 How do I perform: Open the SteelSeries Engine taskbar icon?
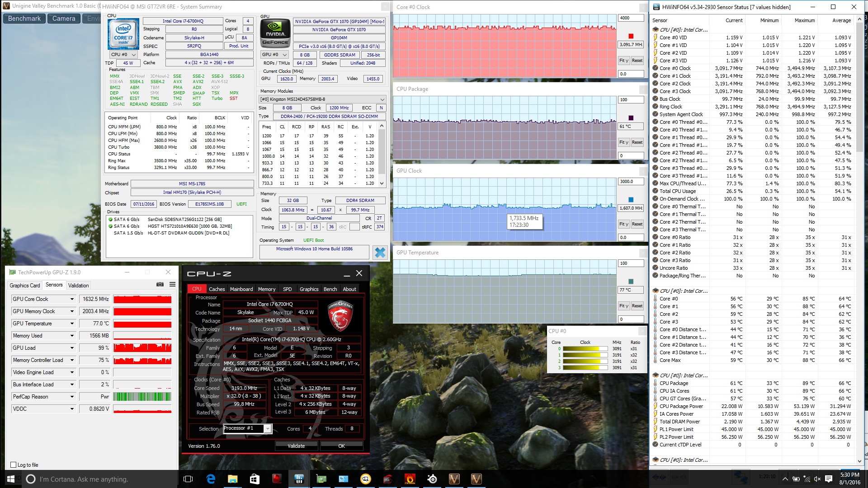point(432,479)
